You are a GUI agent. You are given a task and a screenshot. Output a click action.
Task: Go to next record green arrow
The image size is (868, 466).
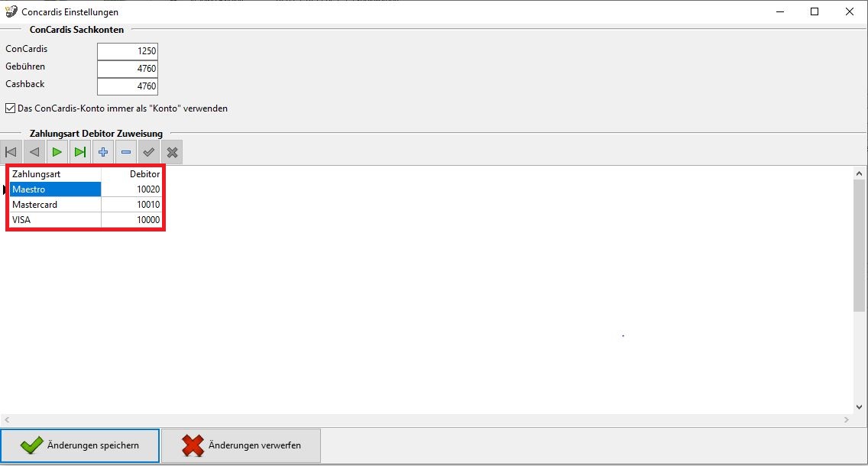coord(57,152)
